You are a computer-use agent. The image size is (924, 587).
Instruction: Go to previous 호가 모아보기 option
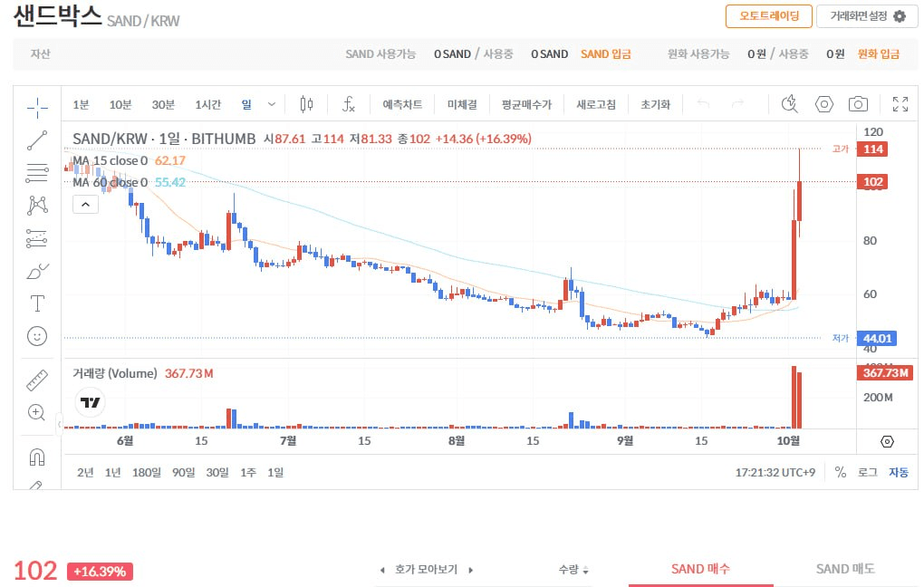[x=382, y=570]
